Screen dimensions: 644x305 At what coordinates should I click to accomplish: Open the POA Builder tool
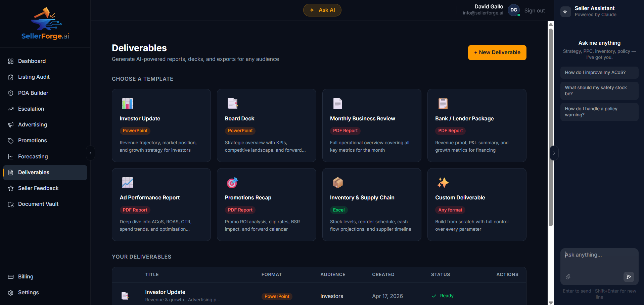coord(32,93)
